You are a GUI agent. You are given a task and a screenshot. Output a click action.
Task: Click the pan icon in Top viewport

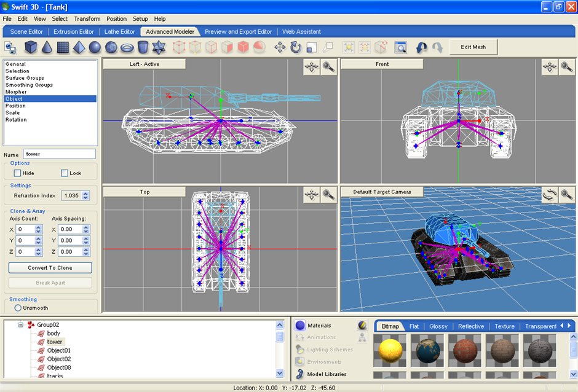(x=312, y=195)
